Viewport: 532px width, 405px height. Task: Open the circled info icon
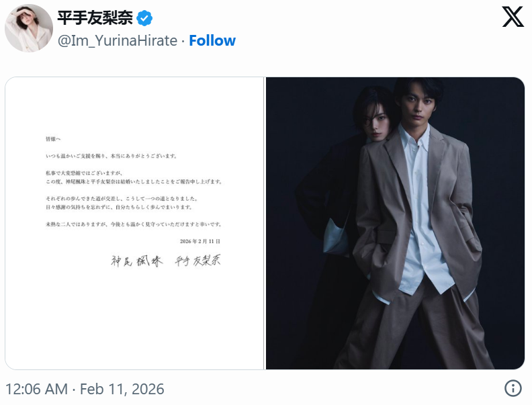coord(513,388)
